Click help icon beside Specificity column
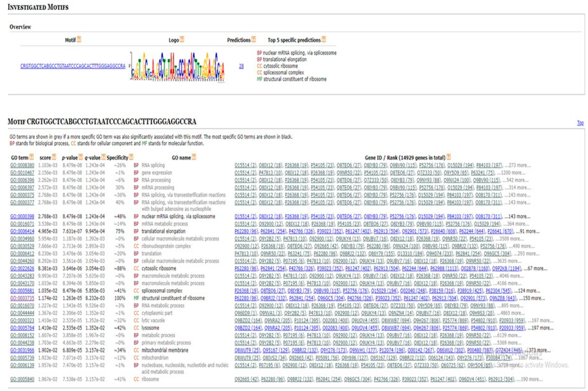Viewport: 588px width, 391px height. coord(131,157)
